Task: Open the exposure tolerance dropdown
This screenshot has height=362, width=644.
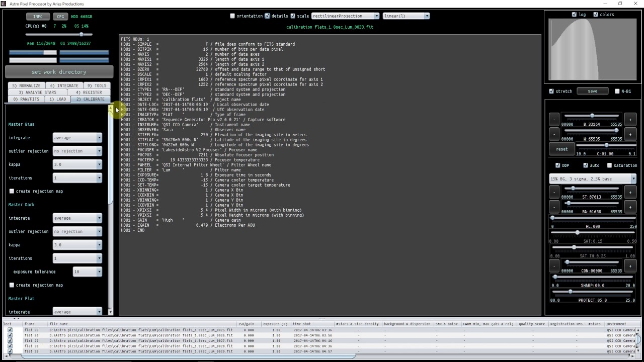Action: coord(88,271)
